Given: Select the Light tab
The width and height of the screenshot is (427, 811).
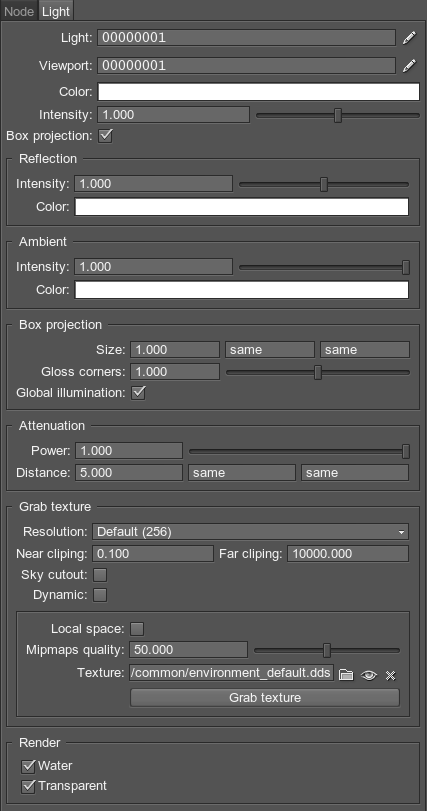Looking at the screenshot, I should click(x=56, y=11).
